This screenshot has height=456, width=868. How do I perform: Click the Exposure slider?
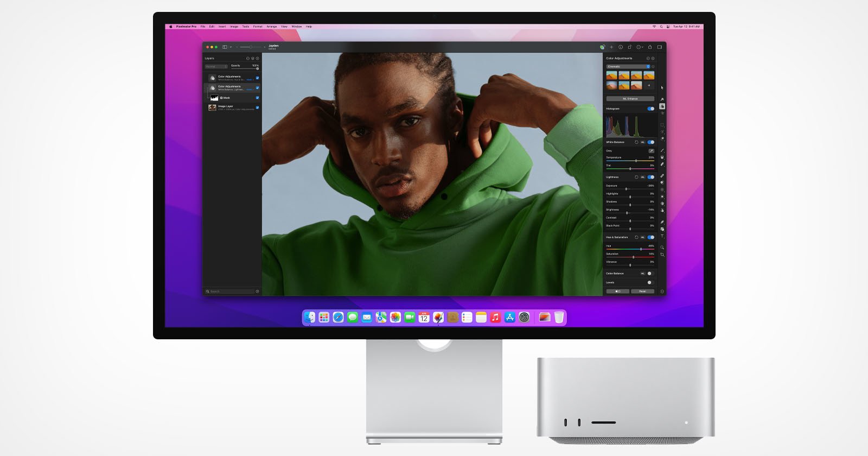(x=630, y=189)
